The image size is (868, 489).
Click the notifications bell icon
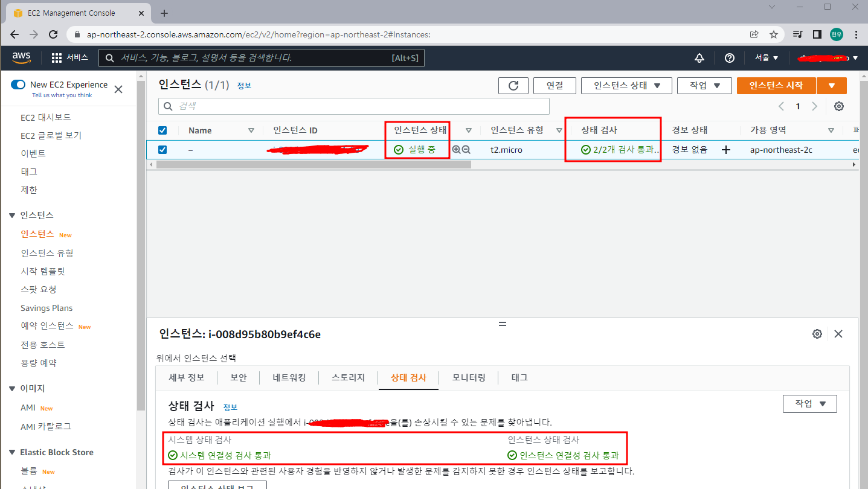click(699, 57)
